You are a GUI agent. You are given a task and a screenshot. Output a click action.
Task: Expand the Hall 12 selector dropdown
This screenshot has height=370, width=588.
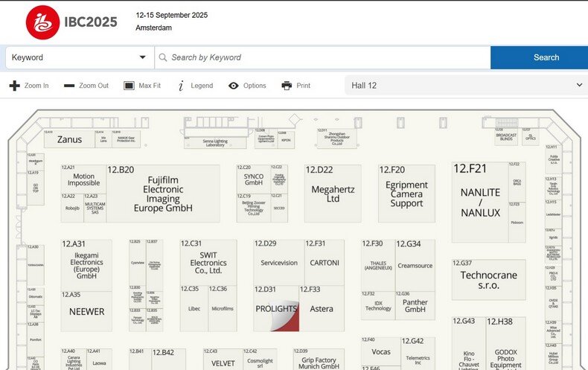tap(465, 86)
